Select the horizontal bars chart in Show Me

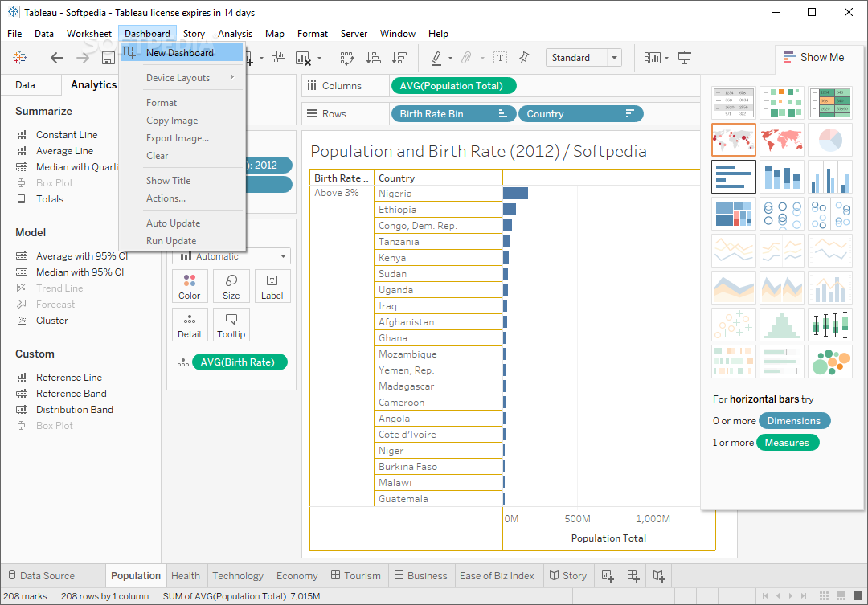[x=734, y=177]
